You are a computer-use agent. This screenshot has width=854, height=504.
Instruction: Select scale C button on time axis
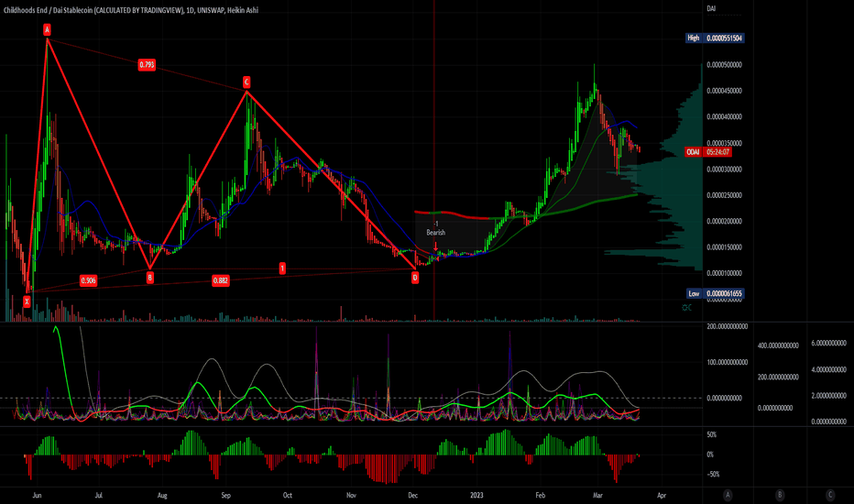pos(830,495)
